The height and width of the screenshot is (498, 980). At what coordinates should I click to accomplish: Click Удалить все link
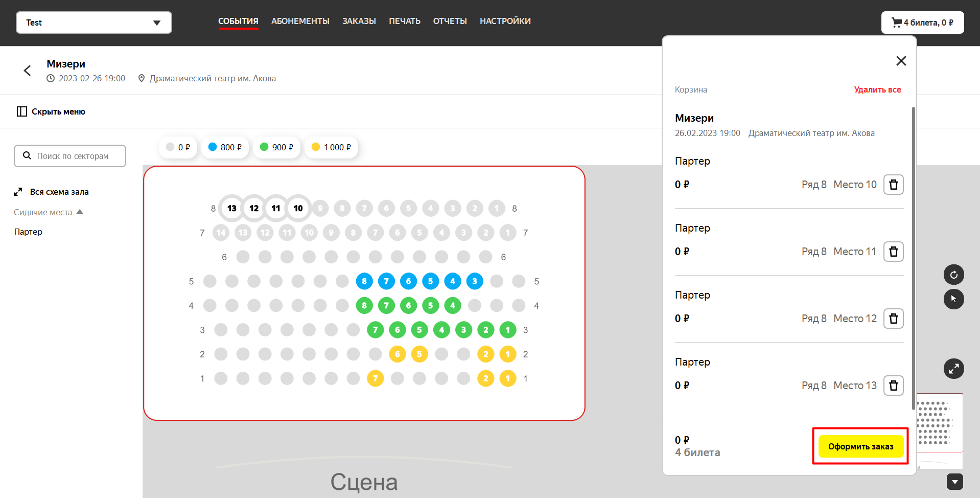click(877, 89)
